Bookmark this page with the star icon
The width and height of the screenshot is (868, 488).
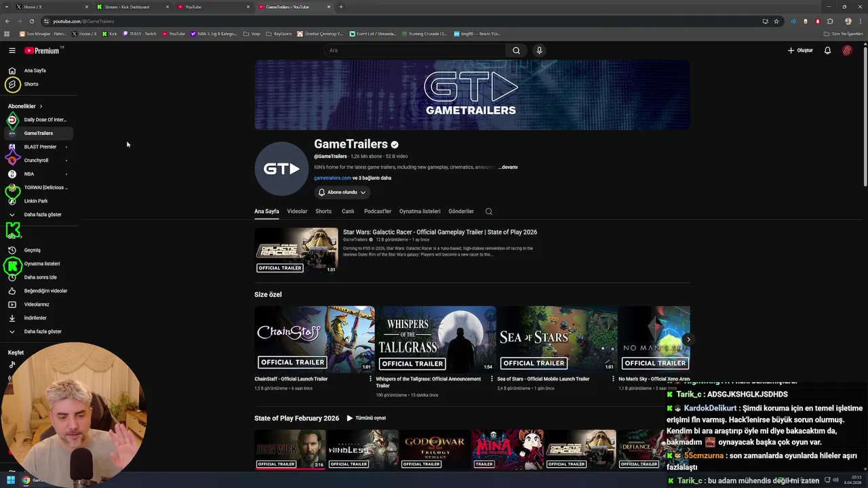point(776,21)
